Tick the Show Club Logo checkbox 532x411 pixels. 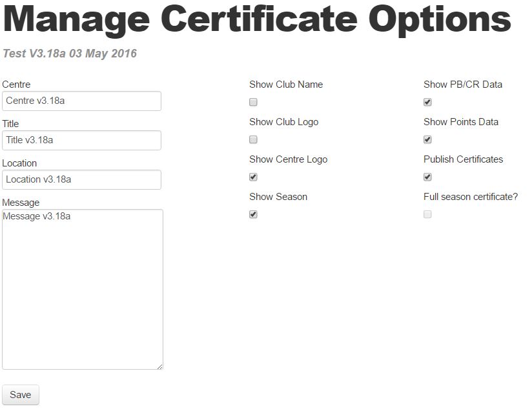point(253,139)
